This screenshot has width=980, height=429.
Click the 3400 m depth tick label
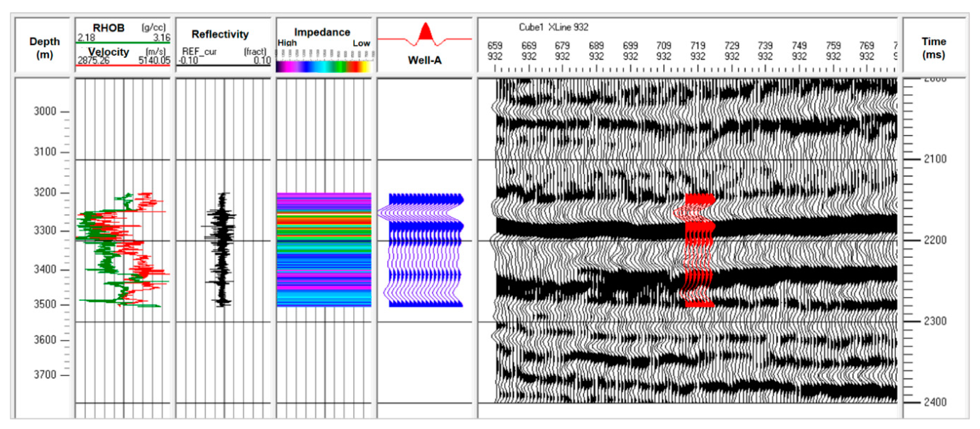[x=45, y=270]
